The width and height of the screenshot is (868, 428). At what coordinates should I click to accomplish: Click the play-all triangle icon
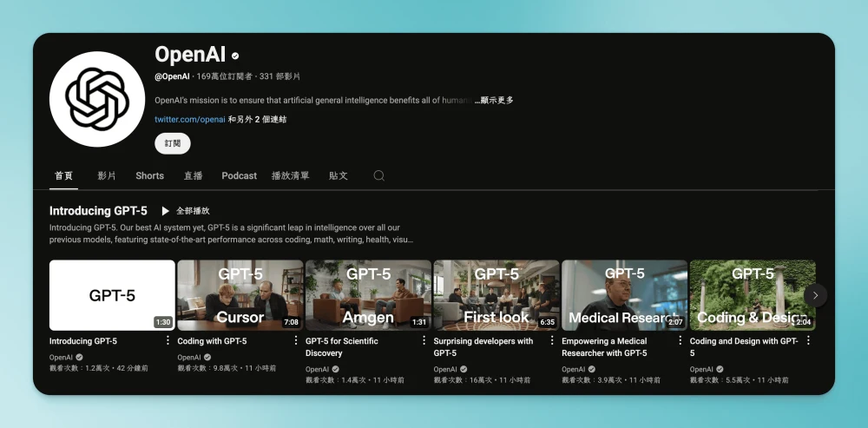(165, 211)
